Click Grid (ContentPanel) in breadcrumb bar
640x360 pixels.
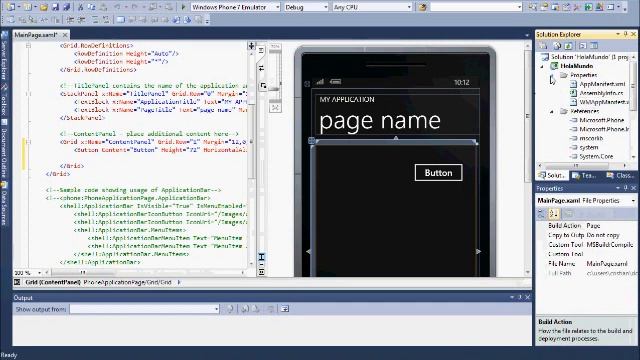53,282
